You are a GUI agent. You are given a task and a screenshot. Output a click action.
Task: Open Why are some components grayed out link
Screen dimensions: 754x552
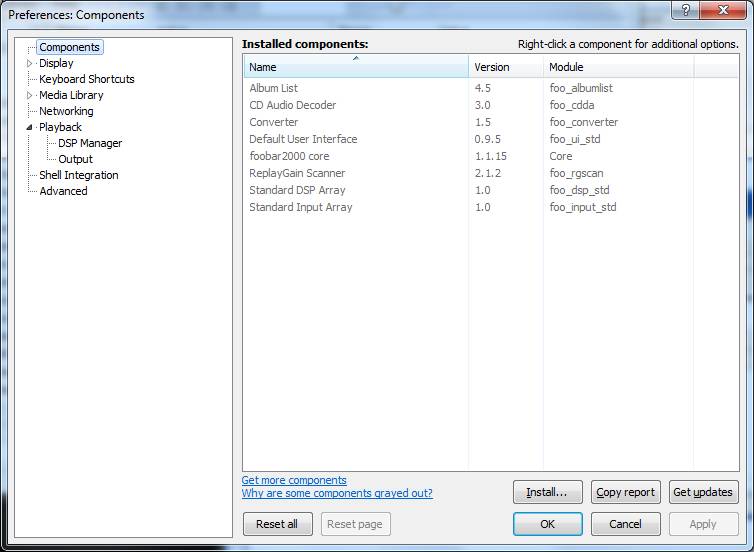click(x=337, y=493)
